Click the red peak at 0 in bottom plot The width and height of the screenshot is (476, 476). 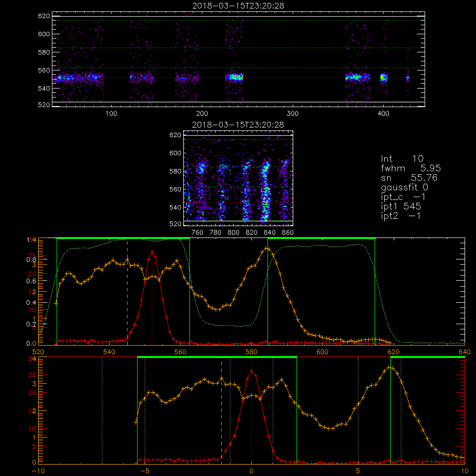(x=251, y=371)
